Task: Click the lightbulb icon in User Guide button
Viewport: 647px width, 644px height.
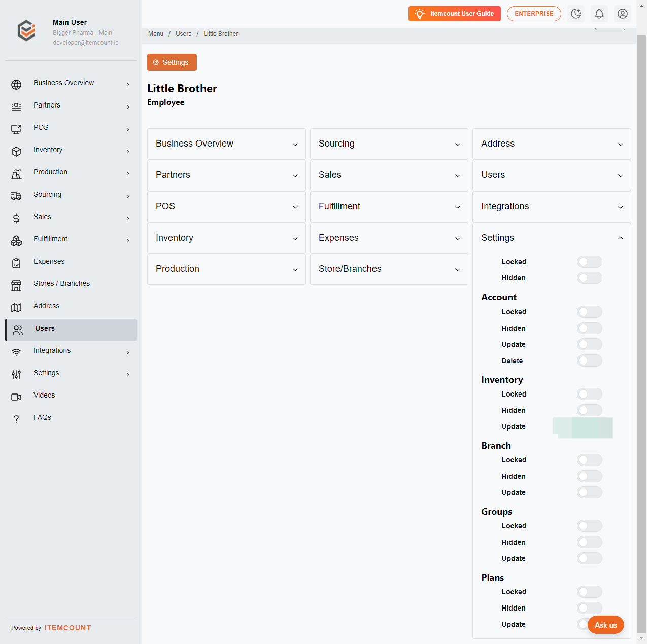Action: pos(420,14)
